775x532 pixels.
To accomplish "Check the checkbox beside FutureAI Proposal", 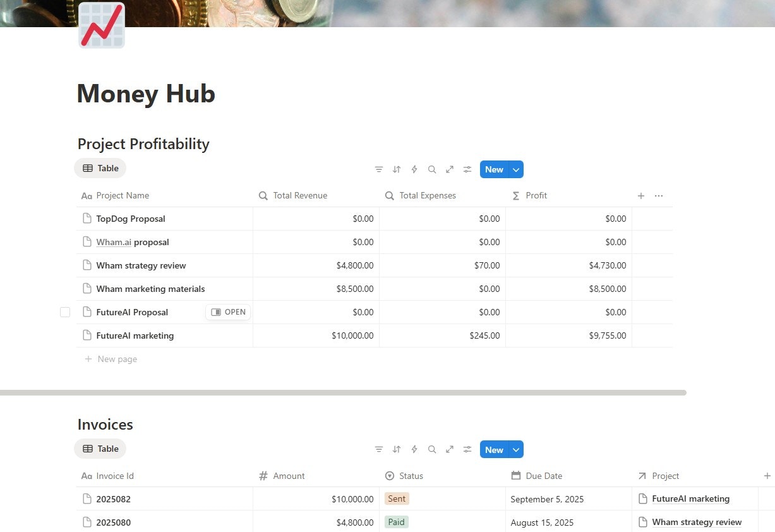I will pyautogui.click(x=65, y=311).
